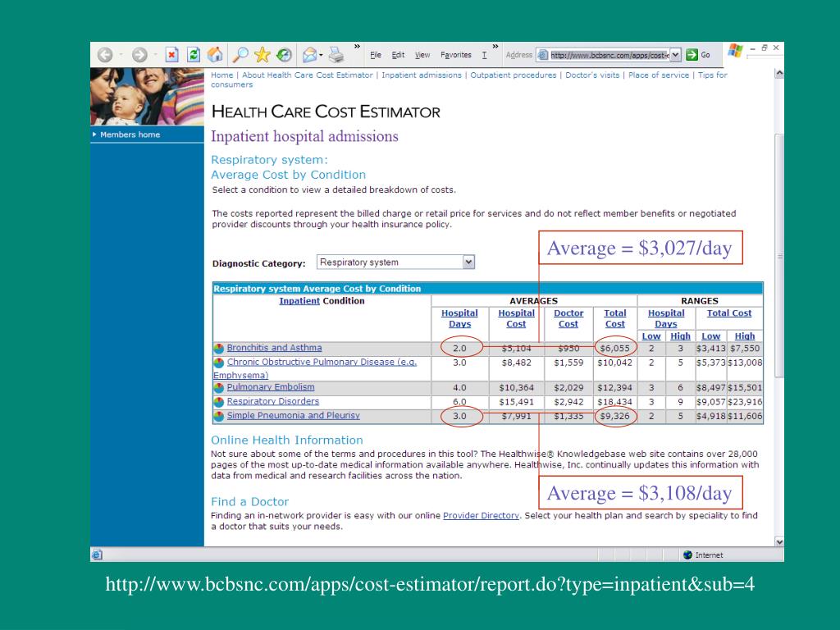The width and height of the screenshot is (840, 630).
Task: Click the Internet zone globe icon
Action: point(688,555)
